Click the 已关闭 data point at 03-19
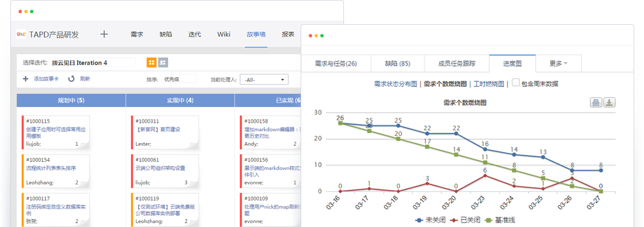Screen dimensions: 644x227 pos(426,183)
